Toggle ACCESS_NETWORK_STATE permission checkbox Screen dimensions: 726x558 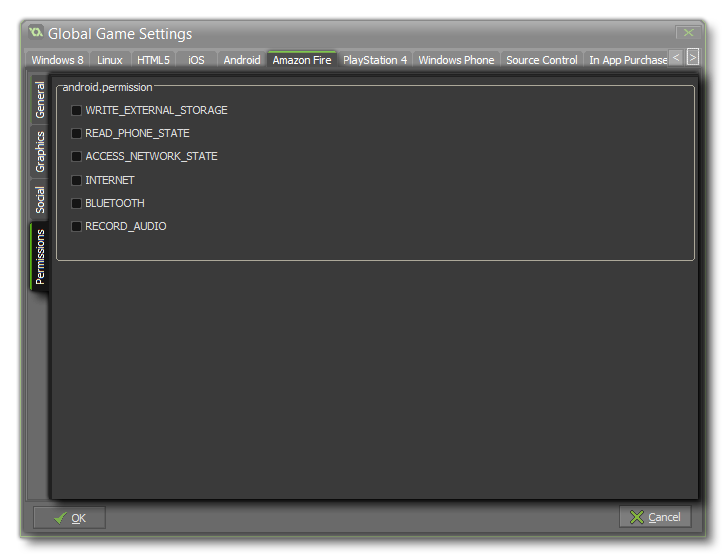(76, 157)
